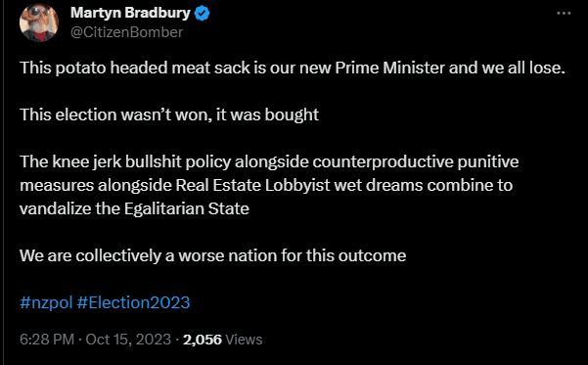
Task: Select the Oct 15, 2023 date
Action: pyautogui.click(x=128, y=340)
